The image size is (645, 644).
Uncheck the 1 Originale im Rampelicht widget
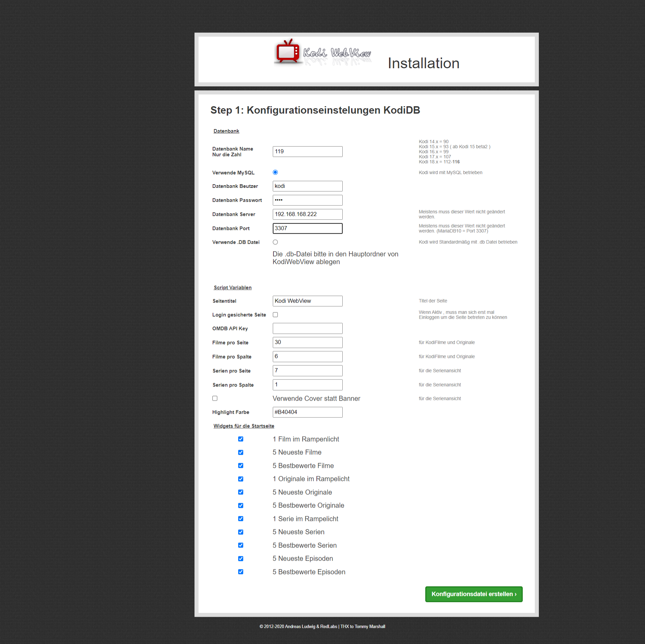coord(241,479)
